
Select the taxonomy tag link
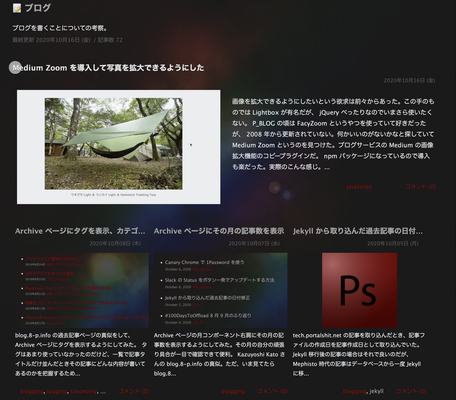83,391
